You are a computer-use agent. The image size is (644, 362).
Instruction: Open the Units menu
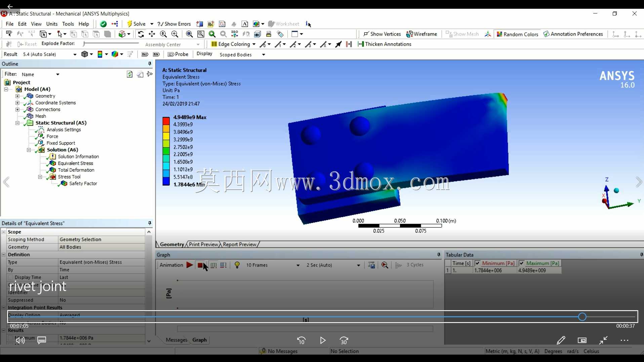(52, 24)
